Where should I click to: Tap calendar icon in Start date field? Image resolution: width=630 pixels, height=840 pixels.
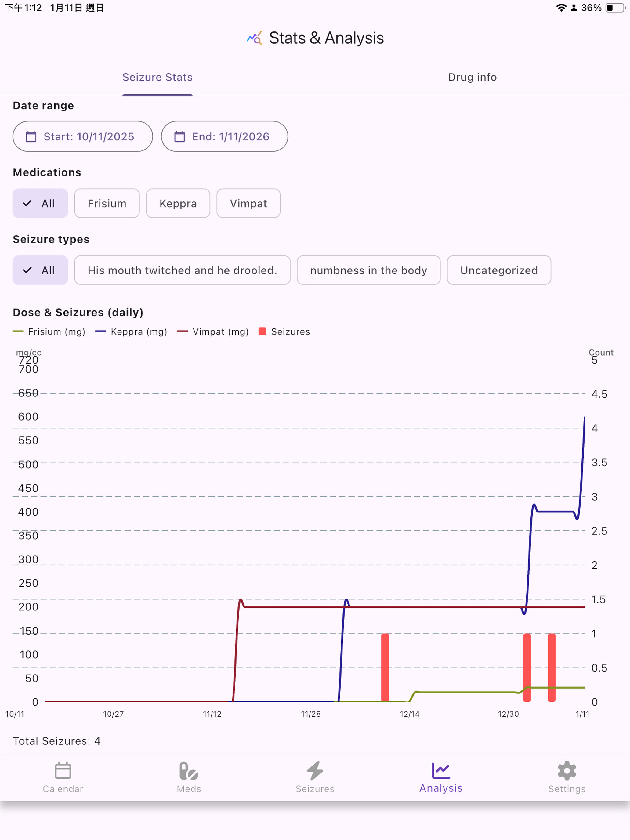pyautogui.click(x=31, y=136)
